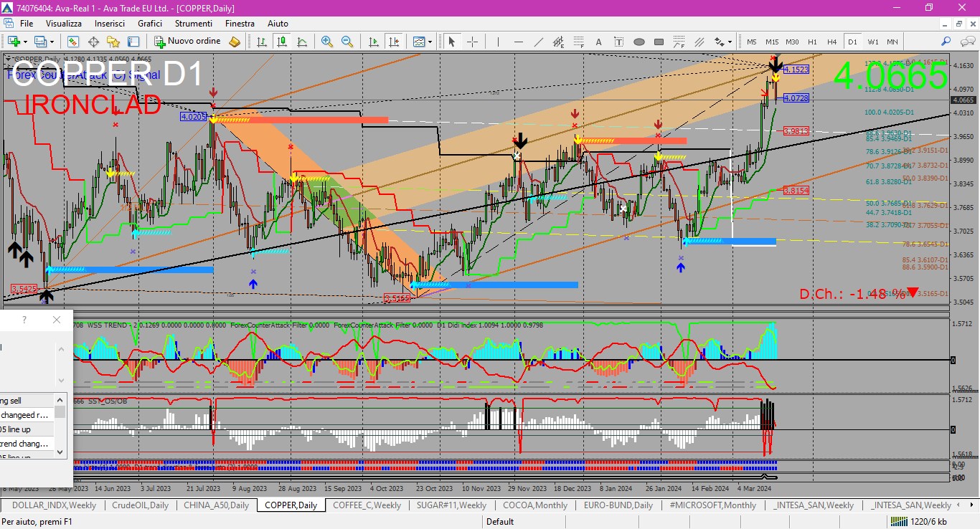Switch timeframe to M15
The width and height of the screenshot is (980, 529).
[772, 42]
